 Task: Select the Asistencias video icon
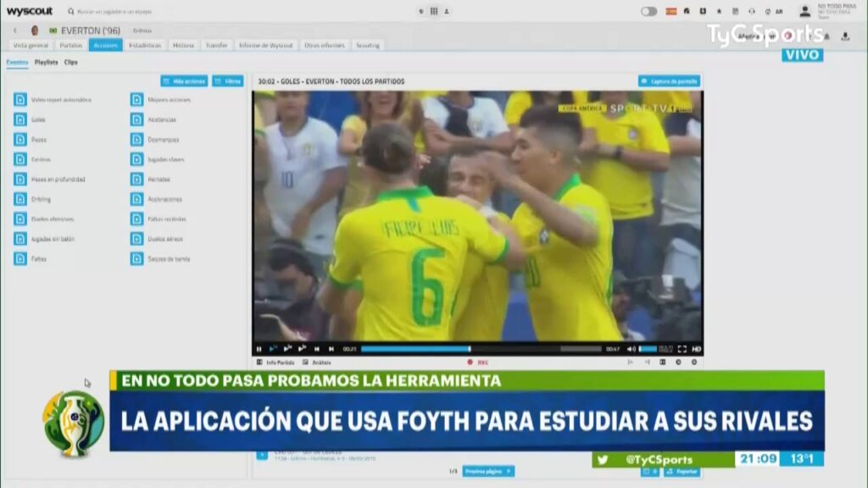point(136,119)
